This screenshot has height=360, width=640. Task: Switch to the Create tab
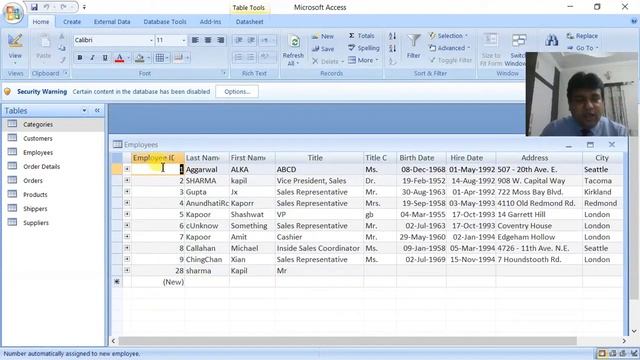(x=72, y=22)
